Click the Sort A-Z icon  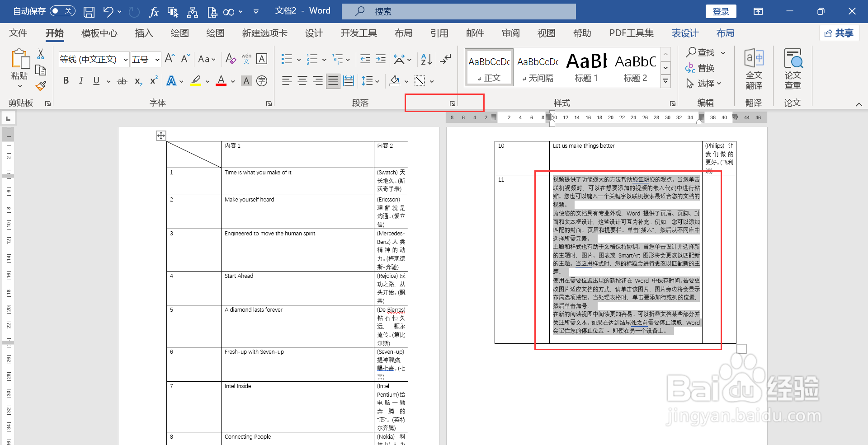tap(426, 59)
